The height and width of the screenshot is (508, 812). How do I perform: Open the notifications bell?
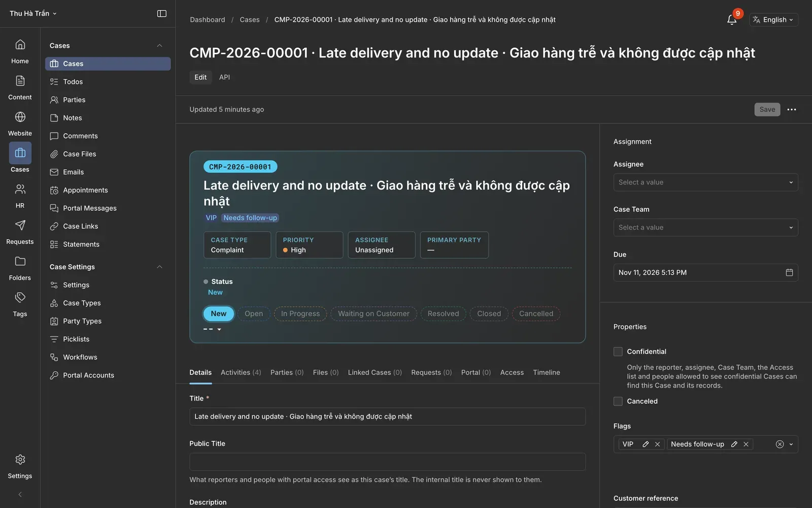731,20
